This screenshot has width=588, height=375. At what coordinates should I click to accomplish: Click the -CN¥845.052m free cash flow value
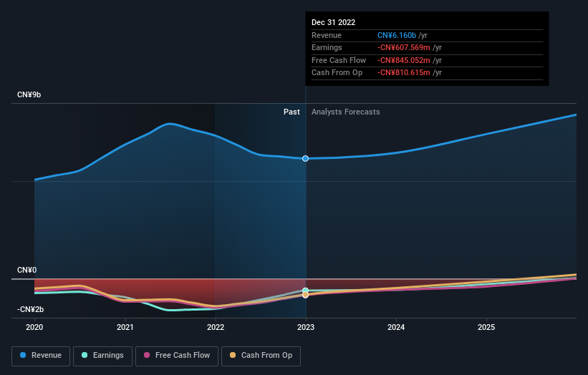pos(403,60)
